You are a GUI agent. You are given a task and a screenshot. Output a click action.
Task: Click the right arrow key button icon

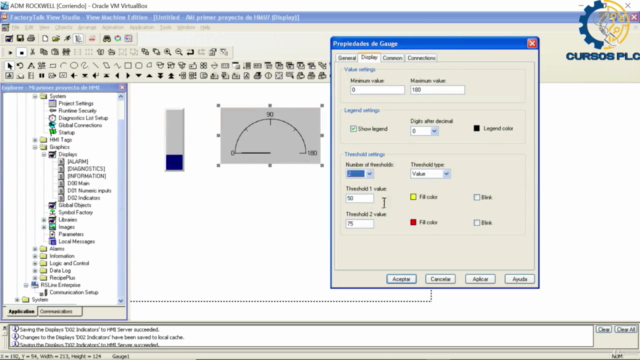click(128, 76)
